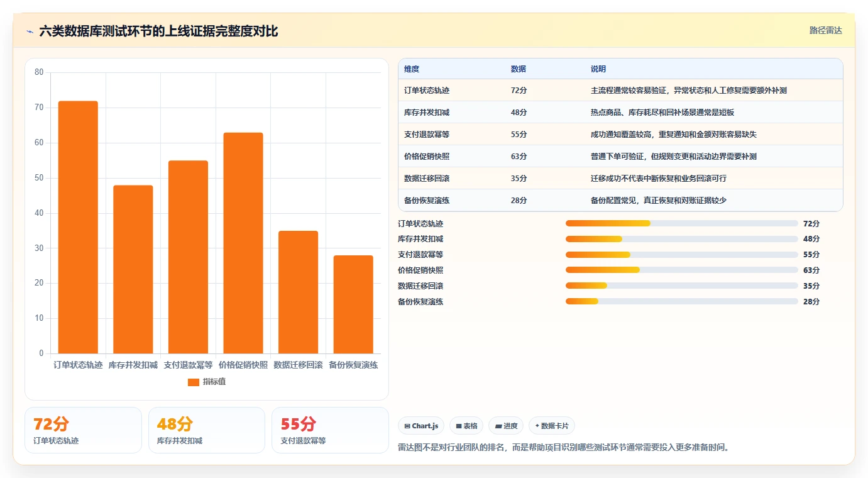
Task: Click the 库存并发扣减 progress bar
Action: [x=682, y=239]
